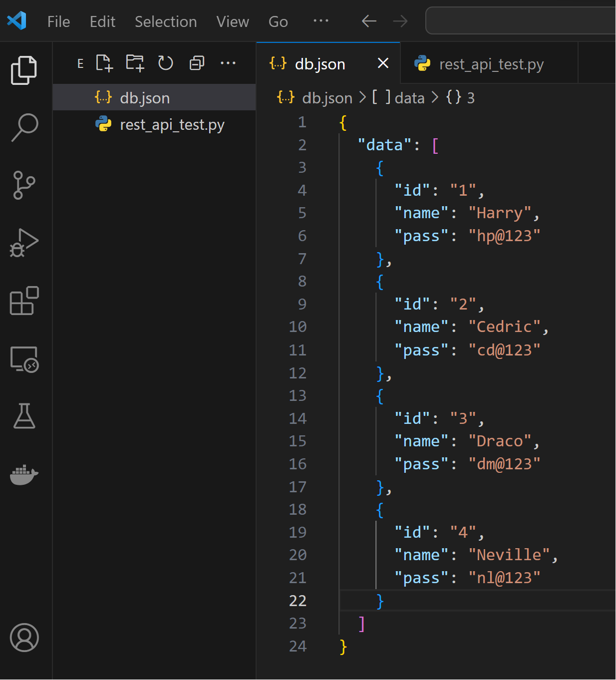Screen dimensions: 616x680
Task: Open the File menu
Action: point(58,21)
